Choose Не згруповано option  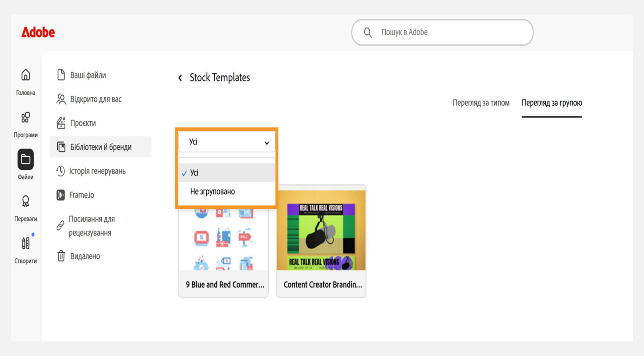(227, 192)
